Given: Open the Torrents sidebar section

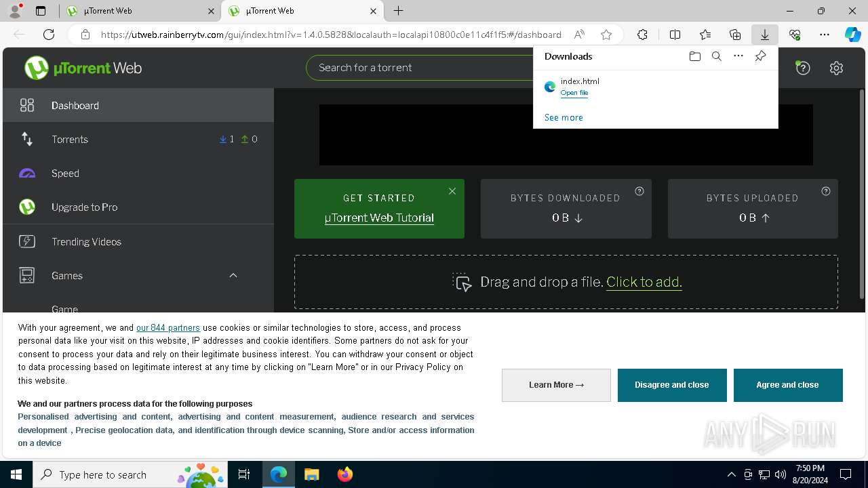Looking at the screenshot, I should click(x=138, y=139).
